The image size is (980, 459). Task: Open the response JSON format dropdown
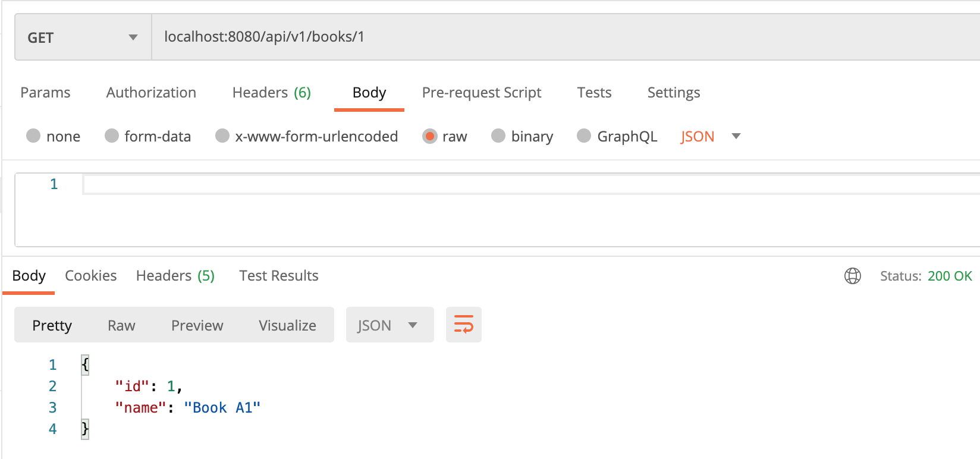[x=389, y=325]
